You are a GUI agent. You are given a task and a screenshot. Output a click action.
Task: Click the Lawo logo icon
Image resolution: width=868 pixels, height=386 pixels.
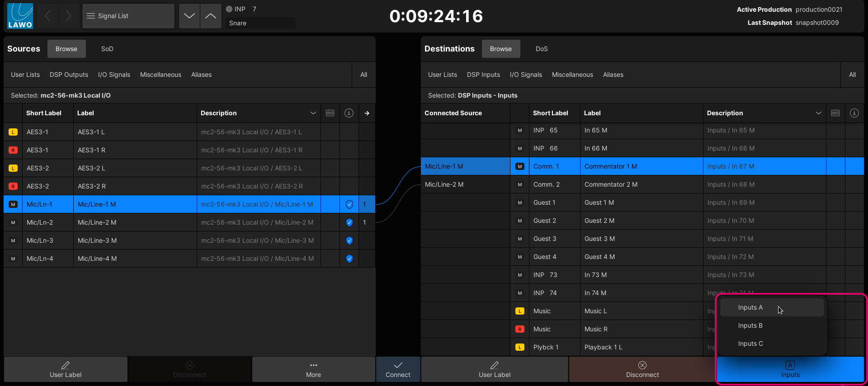(x=20, y=16)
